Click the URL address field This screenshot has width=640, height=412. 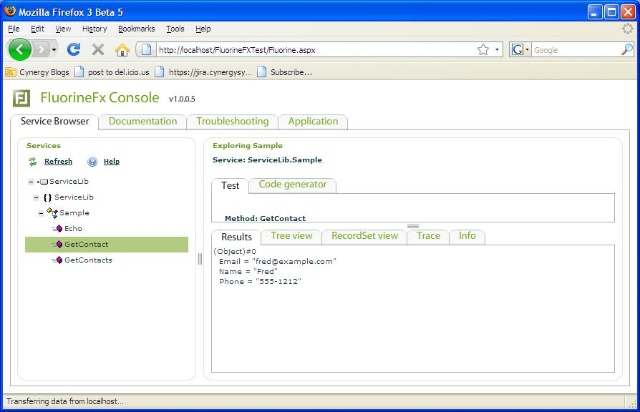point(314,50)
